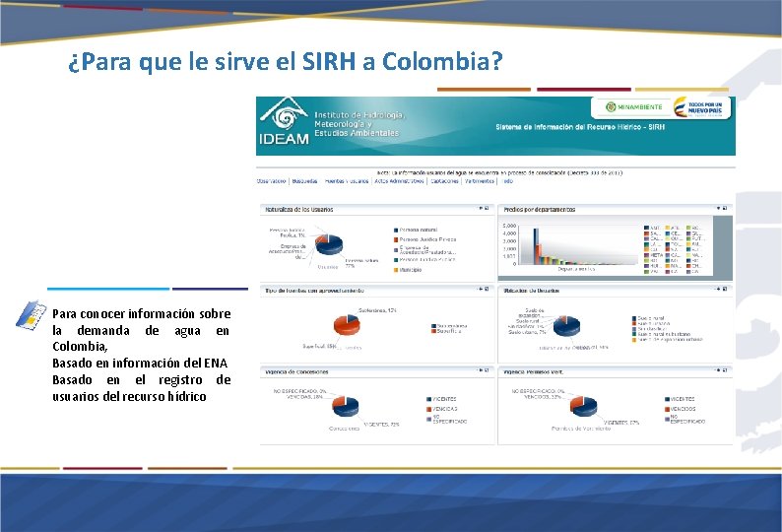Click the Ubicación de Usuarios pie chart

pos(566,325)
